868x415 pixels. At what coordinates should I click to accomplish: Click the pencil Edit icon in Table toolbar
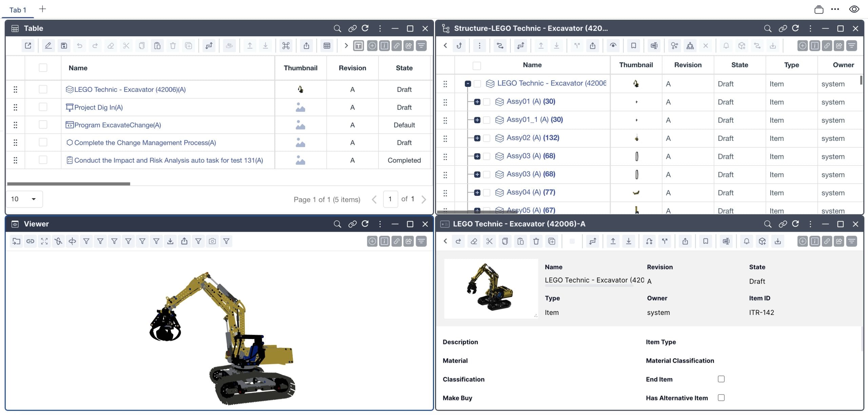click(x=48, y=46)
